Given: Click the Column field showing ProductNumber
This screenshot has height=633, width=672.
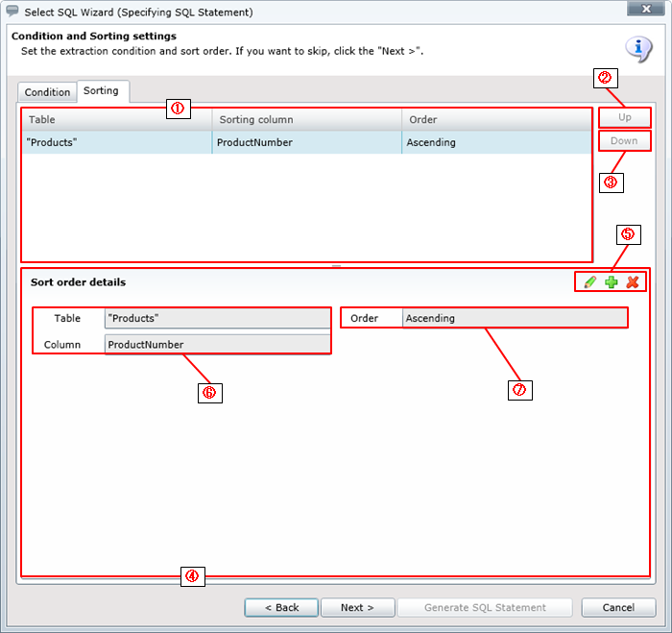Looking at the screenshot, I should [x=216, y=344].
